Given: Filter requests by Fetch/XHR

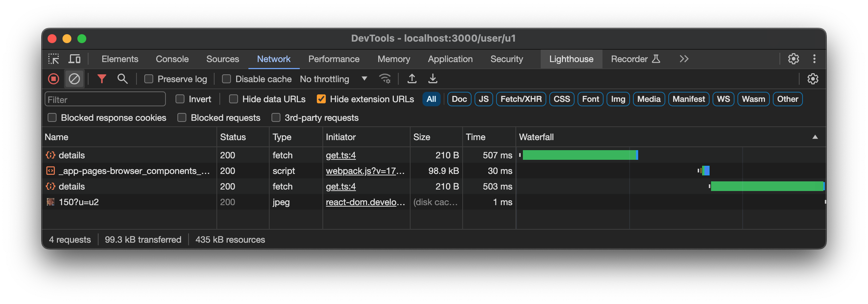Looking at the screenshot, I should click(521, 99).
